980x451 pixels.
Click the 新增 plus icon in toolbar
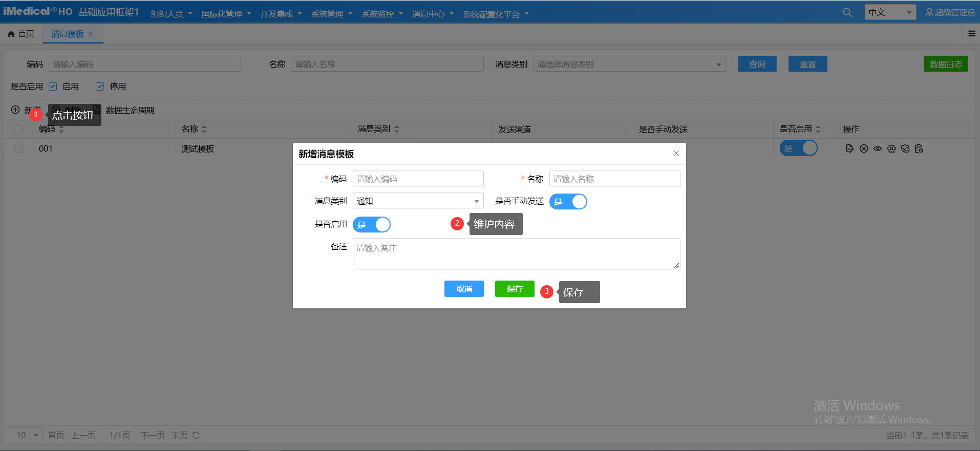tap(15, 110)
